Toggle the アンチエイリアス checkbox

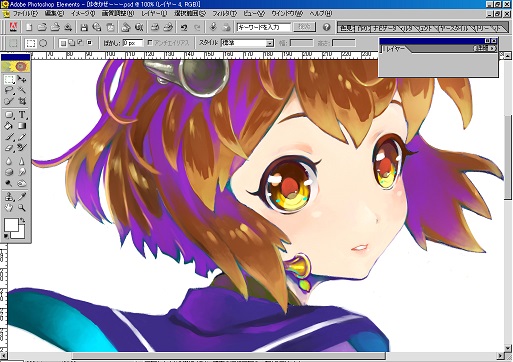tap(150, 43)
